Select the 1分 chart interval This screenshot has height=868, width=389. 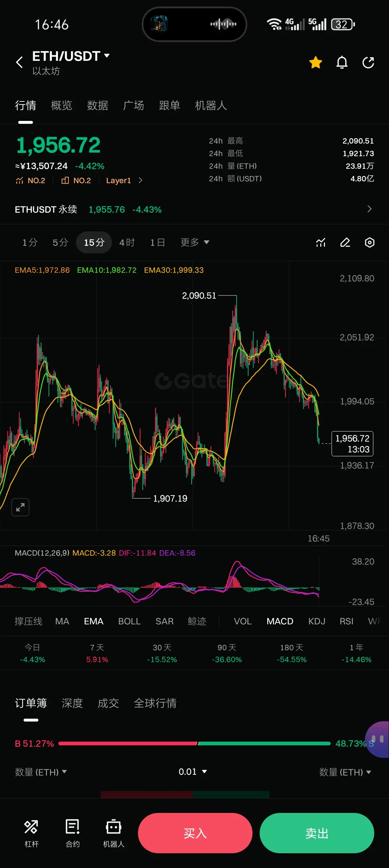point(30,243)
